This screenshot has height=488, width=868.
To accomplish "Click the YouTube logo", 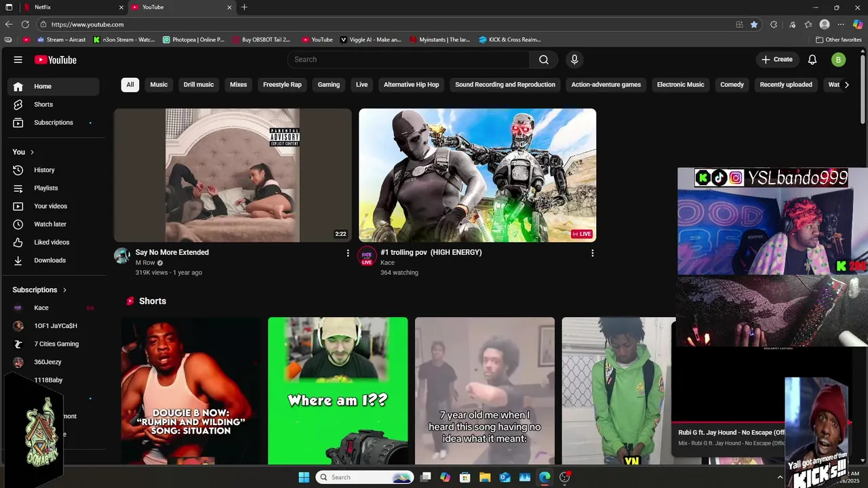I will pos(56,60).
